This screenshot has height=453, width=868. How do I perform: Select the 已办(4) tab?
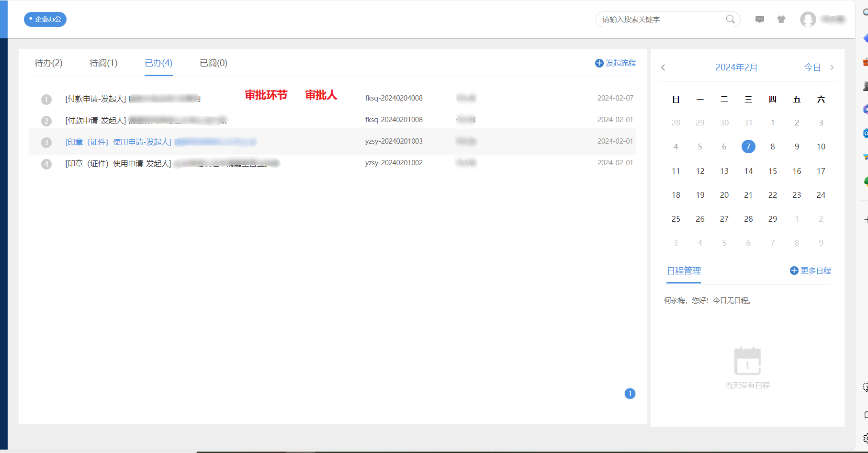click(158, 63)
